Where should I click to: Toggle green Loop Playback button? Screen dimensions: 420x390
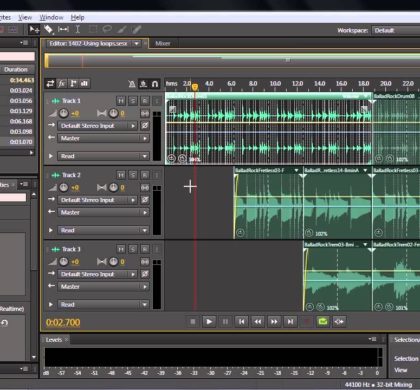(323, 321)
